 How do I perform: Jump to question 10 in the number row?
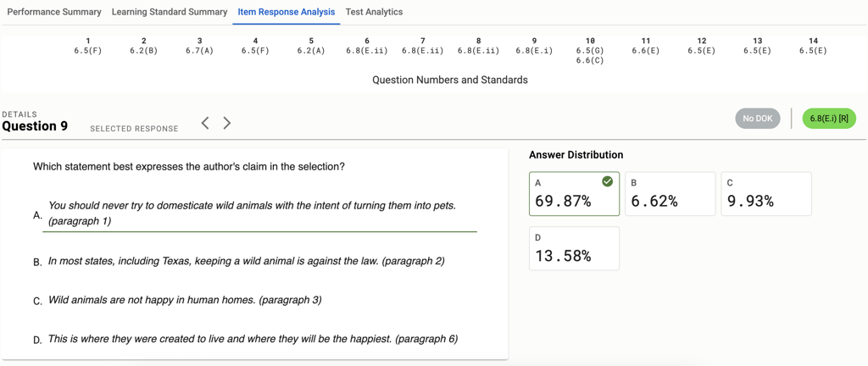tap(590, 50)
